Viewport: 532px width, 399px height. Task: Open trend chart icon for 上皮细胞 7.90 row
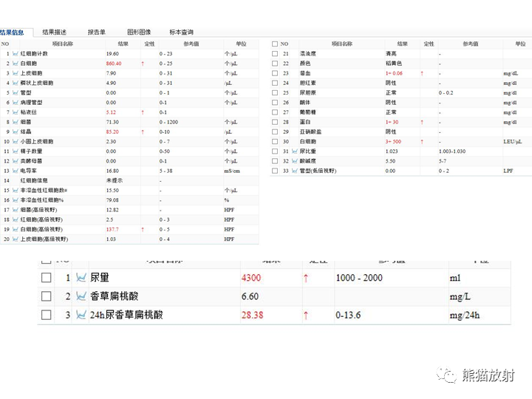16,73
